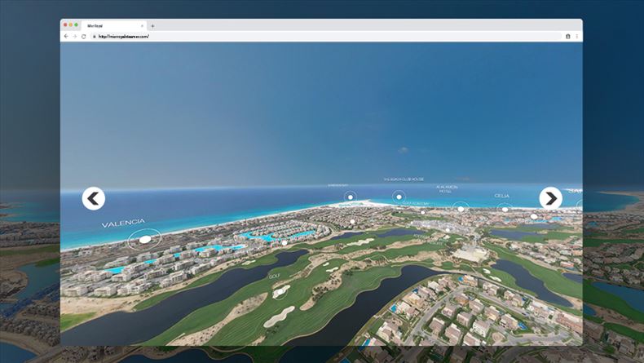Click the Golf label text

275,277
